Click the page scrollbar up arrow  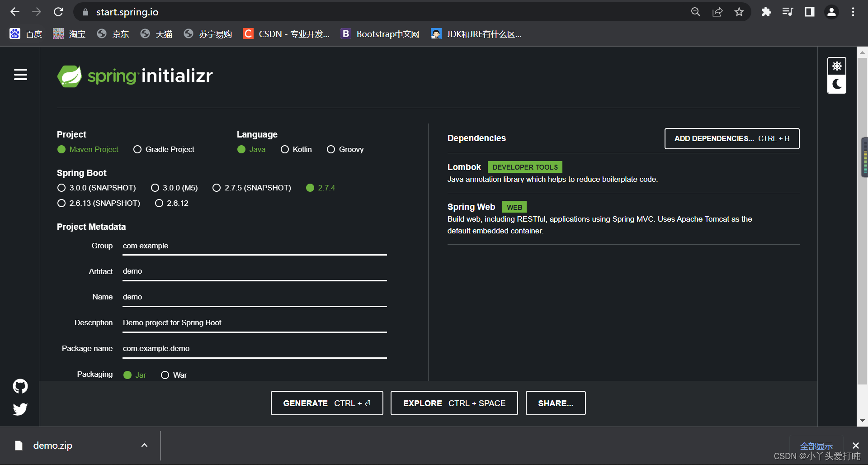coord(862,52)
